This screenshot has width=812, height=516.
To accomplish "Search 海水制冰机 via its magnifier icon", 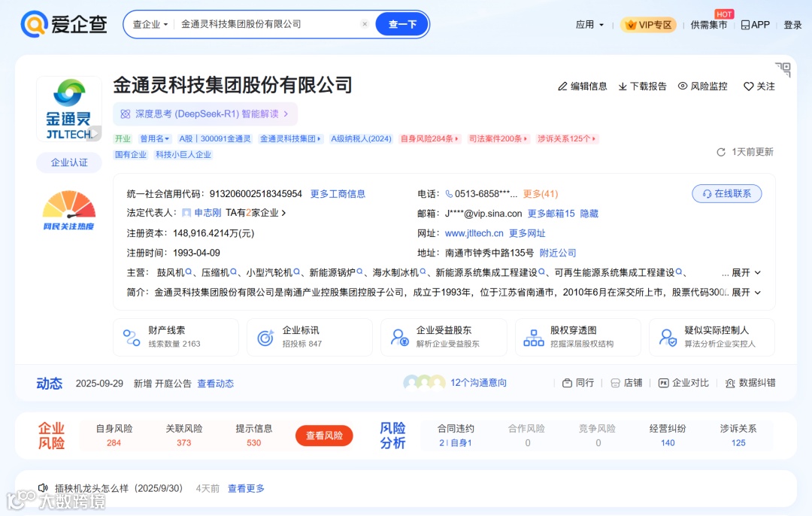I will tap(423, 272).
